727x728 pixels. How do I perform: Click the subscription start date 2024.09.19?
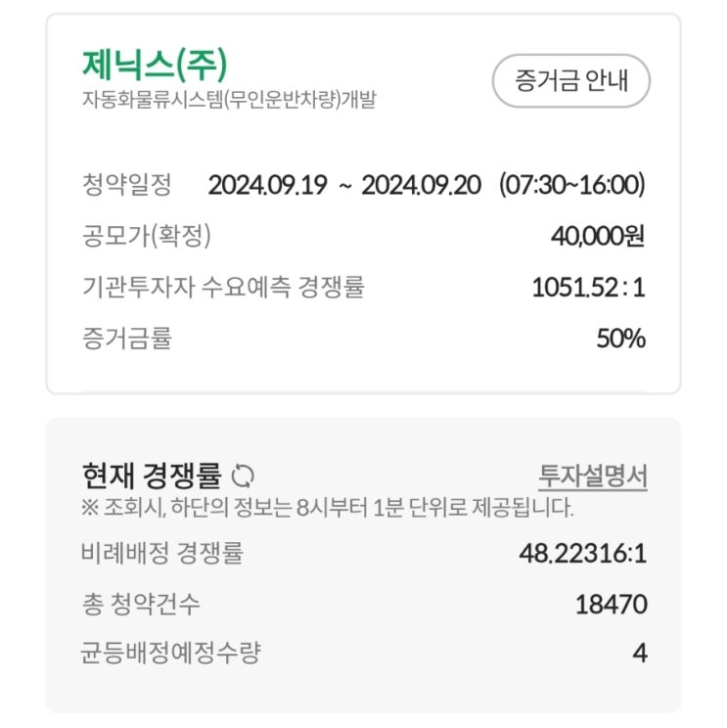click(267, 184)
